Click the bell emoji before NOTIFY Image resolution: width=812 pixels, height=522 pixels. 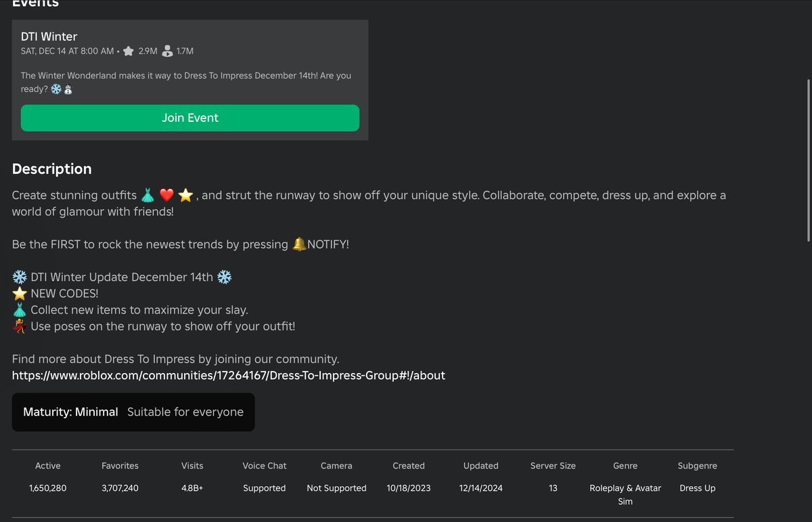pyautogui.click(x=299, y=244)
